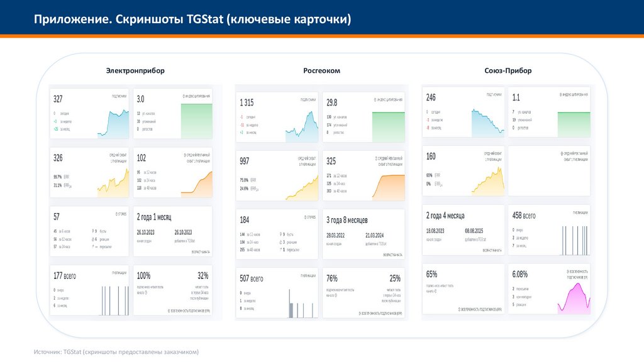Click the 76% readers value
Image resolution: width=644 pixels, height=362 pixels.
pos(332,278)
